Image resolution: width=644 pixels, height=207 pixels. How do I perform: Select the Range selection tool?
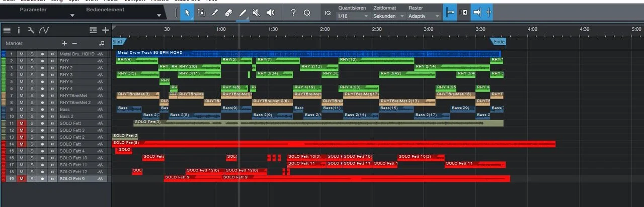tap(201, 13)
